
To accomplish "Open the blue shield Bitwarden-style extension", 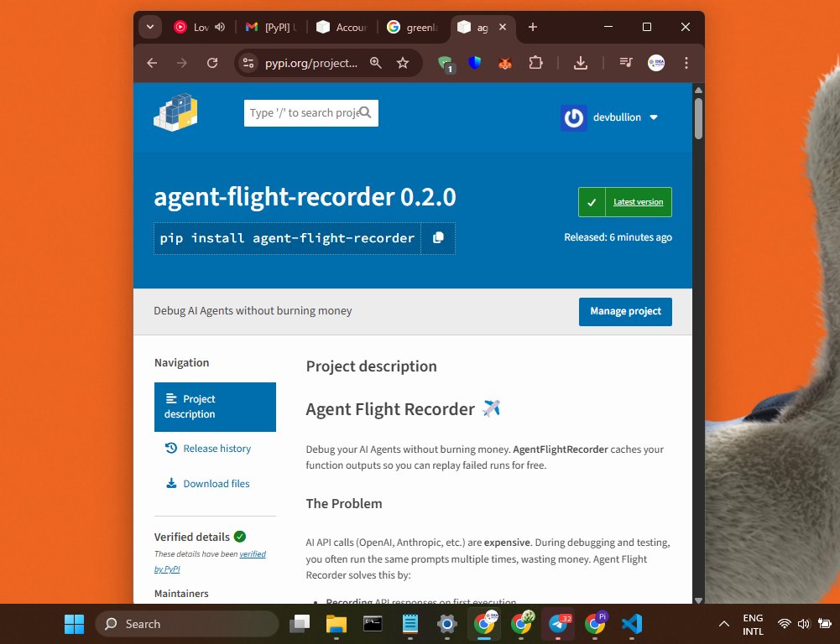I will [475, 63].
